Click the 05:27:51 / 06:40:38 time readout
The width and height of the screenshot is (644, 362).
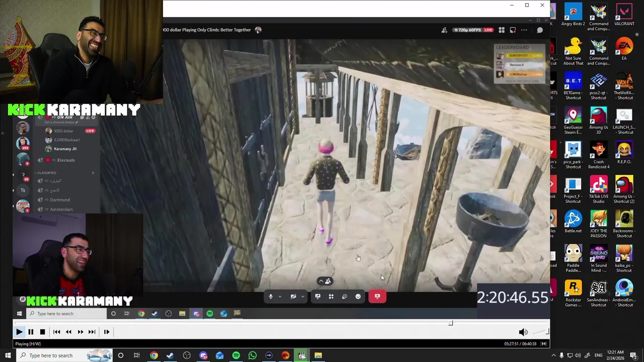(520, 344)
